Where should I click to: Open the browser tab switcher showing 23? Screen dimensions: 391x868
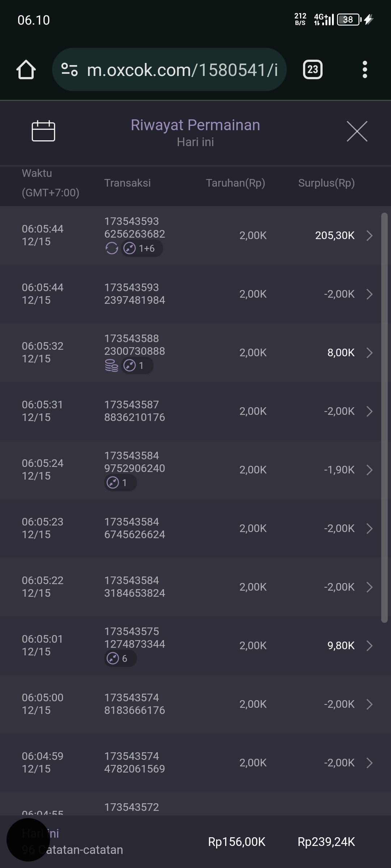(312, 69)
